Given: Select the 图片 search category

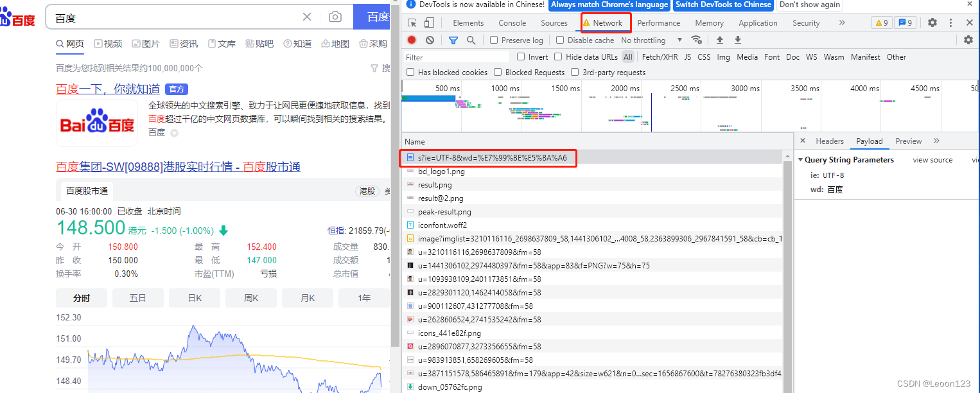Looking at the screenshot, I should click(146, 44).
